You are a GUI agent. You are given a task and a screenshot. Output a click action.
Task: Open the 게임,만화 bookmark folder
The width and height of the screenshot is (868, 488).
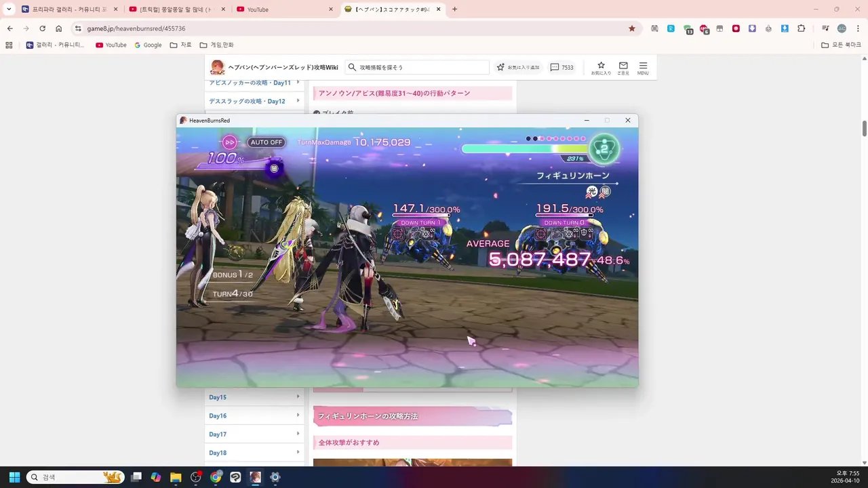pyautogui.click(x=217, y=45)
